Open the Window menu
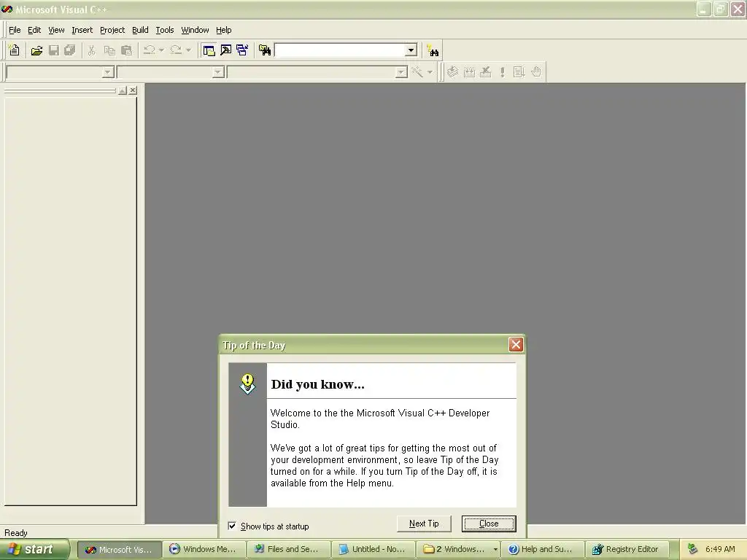Image resolution: width=747 pixels, height=560 pixels. coord(195,30)
